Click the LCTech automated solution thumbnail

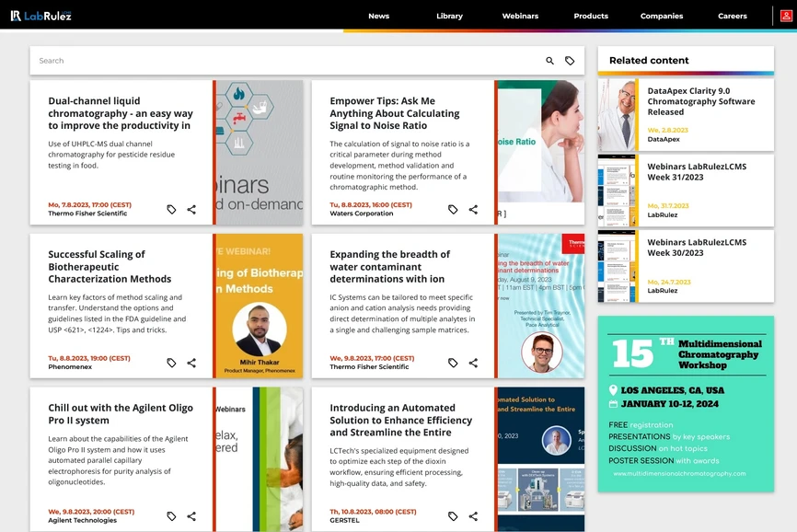[541, 459]
